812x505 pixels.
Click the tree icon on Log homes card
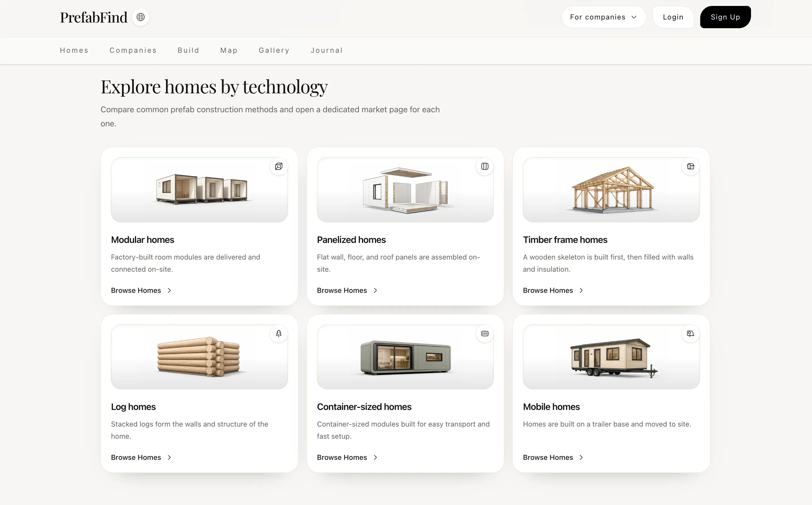(x=279, y=334)
